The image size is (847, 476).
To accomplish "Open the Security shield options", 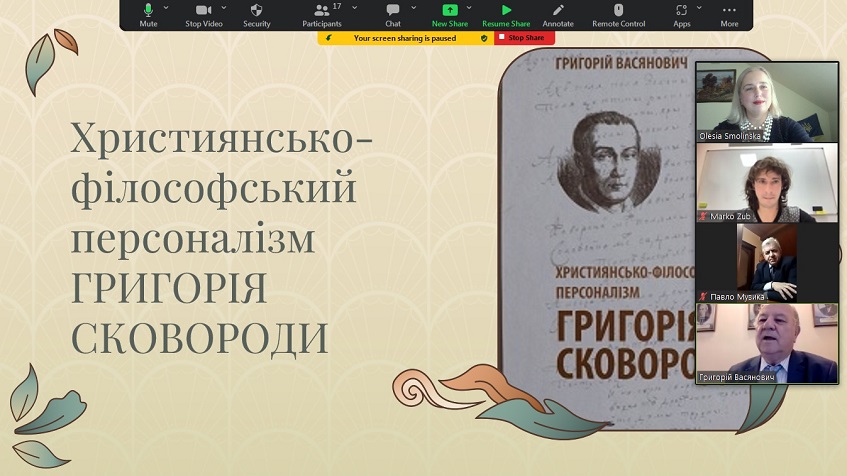I will 257,14.
